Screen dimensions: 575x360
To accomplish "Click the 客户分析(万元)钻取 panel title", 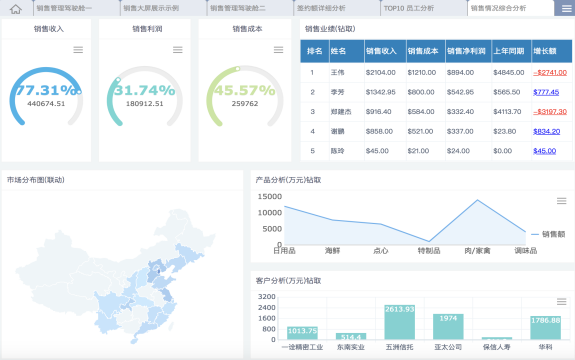I will point(288,280).
